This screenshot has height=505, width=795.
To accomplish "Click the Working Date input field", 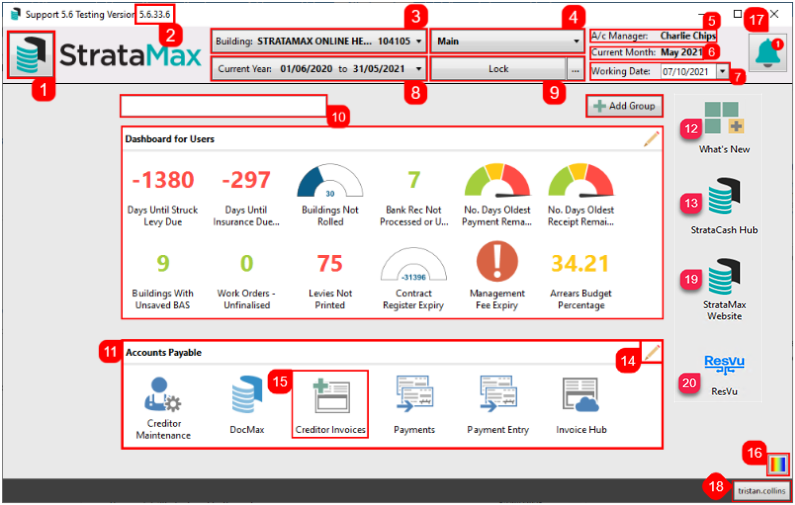I will 688,71.
